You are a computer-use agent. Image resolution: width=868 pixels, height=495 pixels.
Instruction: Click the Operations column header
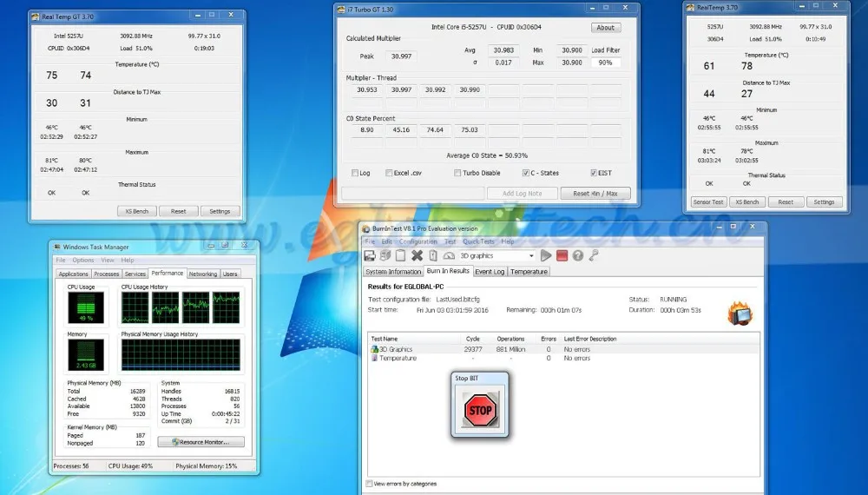click(x=510, y=339)
